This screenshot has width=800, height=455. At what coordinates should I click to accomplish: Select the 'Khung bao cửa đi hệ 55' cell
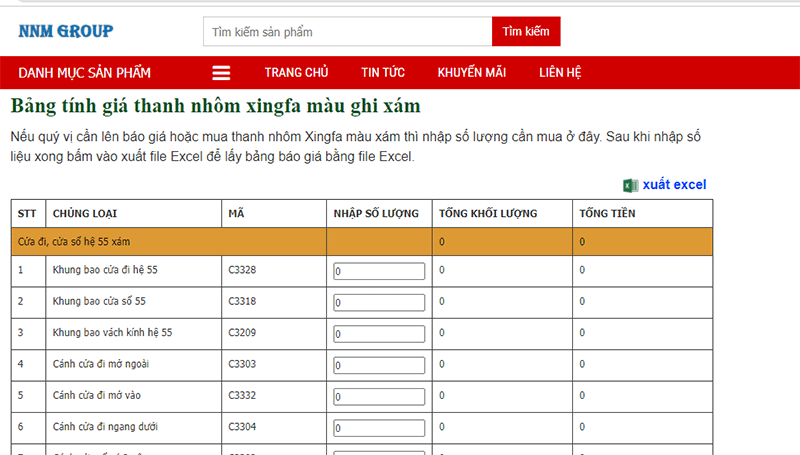134,271
